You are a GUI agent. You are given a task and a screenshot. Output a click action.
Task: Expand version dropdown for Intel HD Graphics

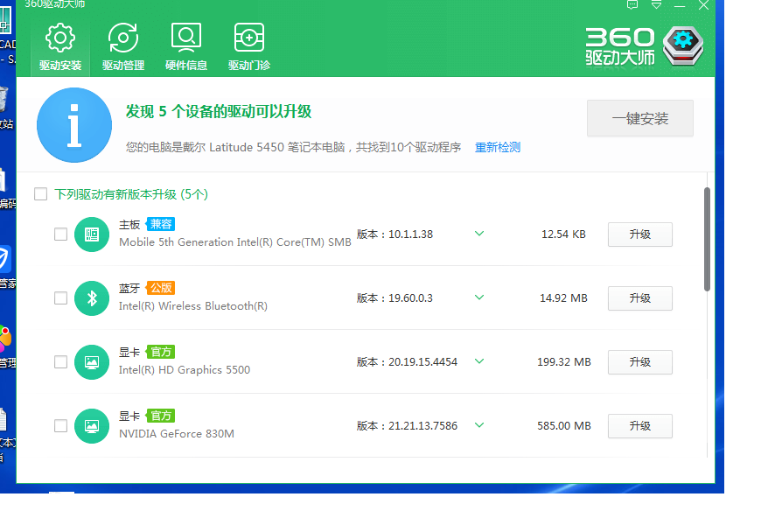(479, 361)
